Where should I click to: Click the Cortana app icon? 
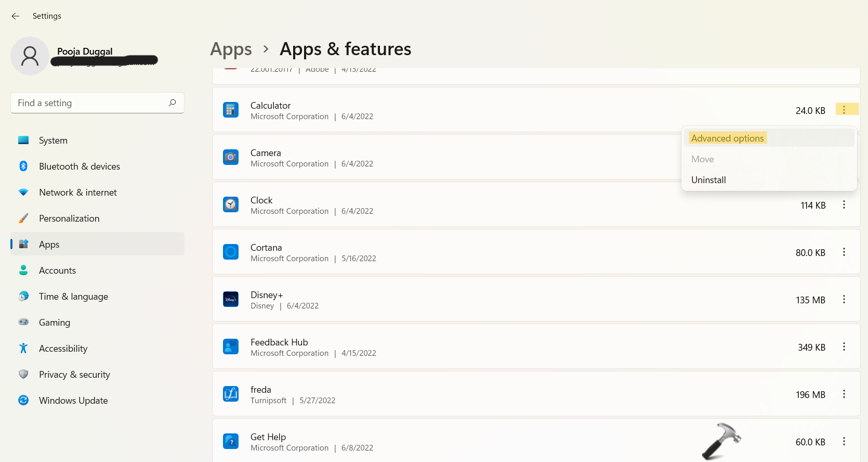[231, 252]
